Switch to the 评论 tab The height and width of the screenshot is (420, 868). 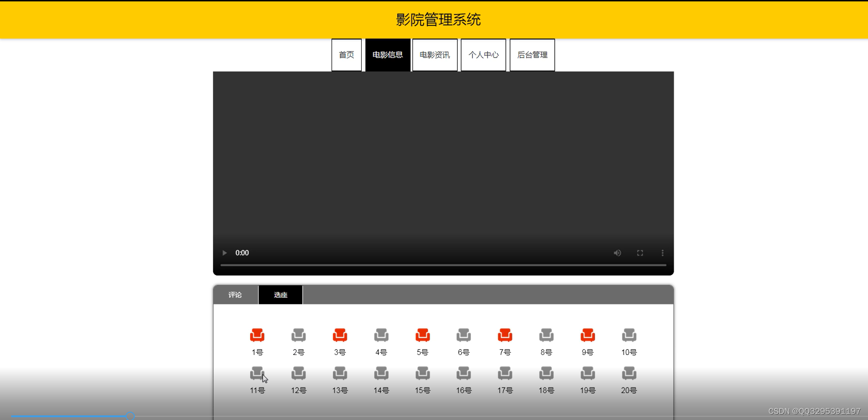(x=235, y=295)
